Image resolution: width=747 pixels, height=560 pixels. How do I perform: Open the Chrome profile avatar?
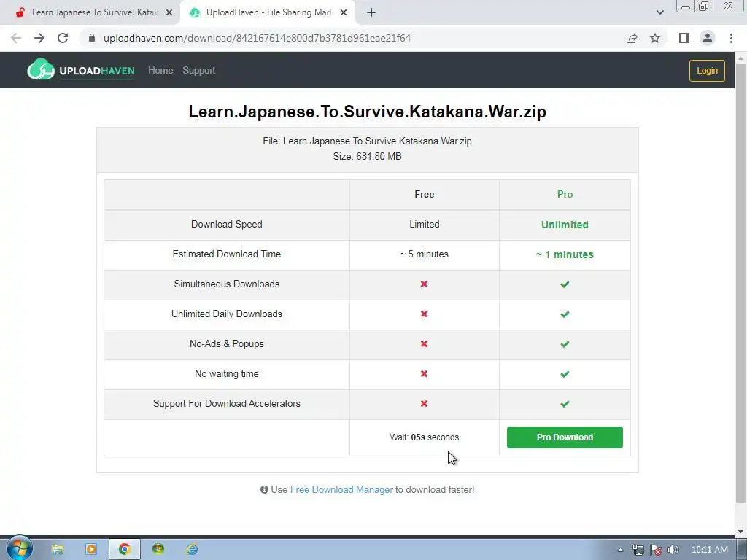coord(708,38)
